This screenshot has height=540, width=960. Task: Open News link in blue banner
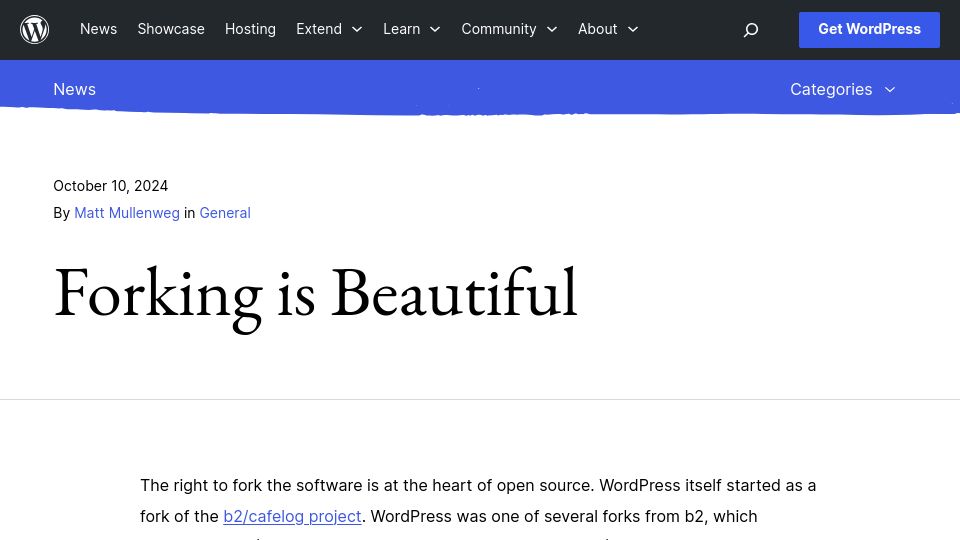tap(75, 89)
